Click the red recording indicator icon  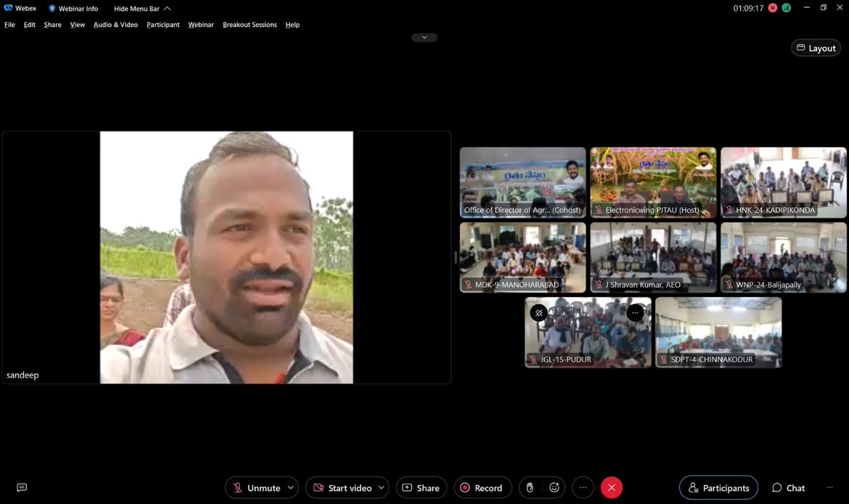click(773, 8)
